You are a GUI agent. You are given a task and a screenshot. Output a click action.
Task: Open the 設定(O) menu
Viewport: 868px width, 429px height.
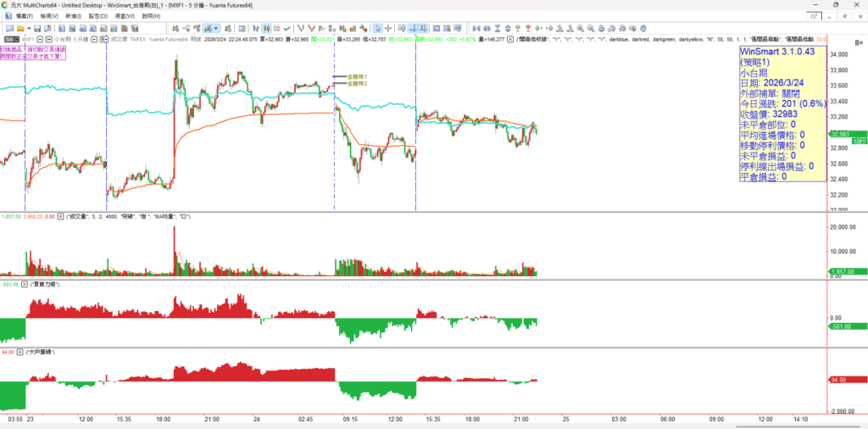pos(97,16)
